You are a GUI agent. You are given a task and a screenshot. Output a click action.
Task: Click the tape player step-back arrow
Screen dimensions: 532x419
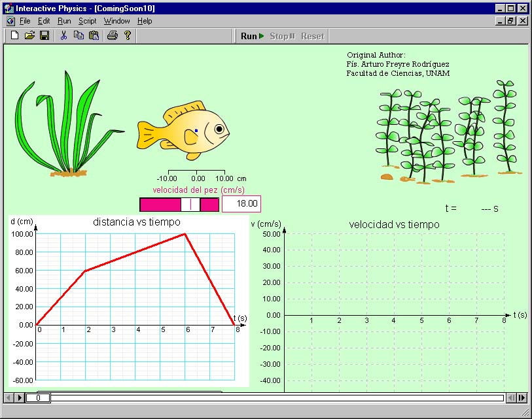(9, 397)
